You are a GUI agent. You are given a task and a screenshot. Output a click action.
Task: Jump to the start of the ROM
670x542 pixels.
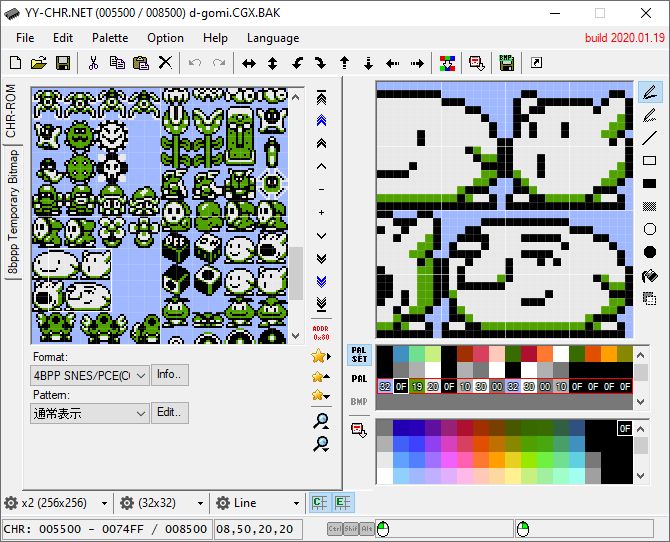point(321,98)
